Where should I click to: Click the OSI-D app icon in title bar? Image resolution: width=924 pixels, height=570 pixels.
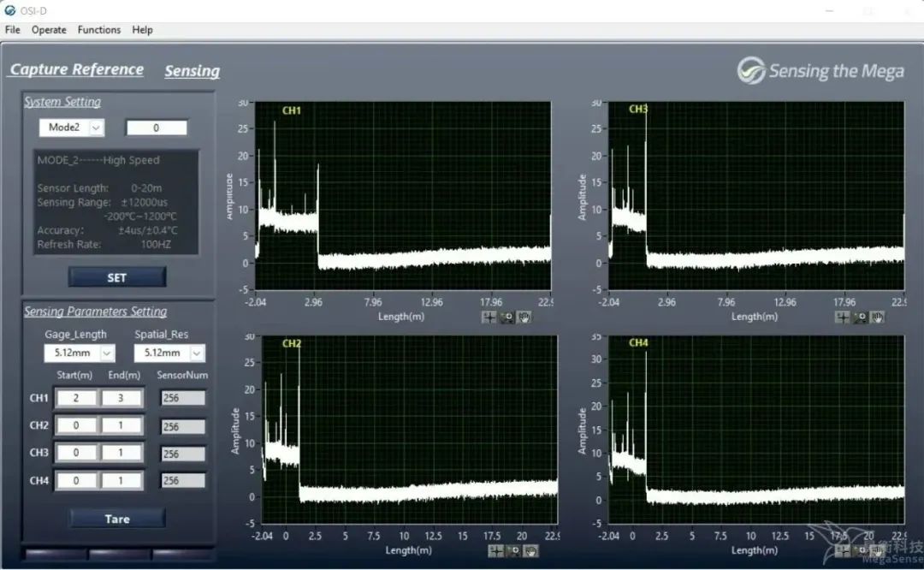click(10, 10)
